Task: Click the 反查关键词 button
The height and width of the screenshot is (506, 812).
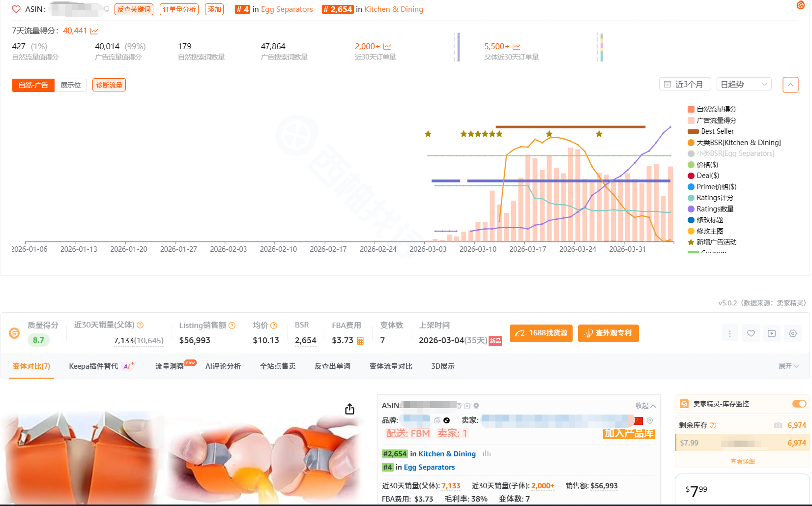Action: 134,9
